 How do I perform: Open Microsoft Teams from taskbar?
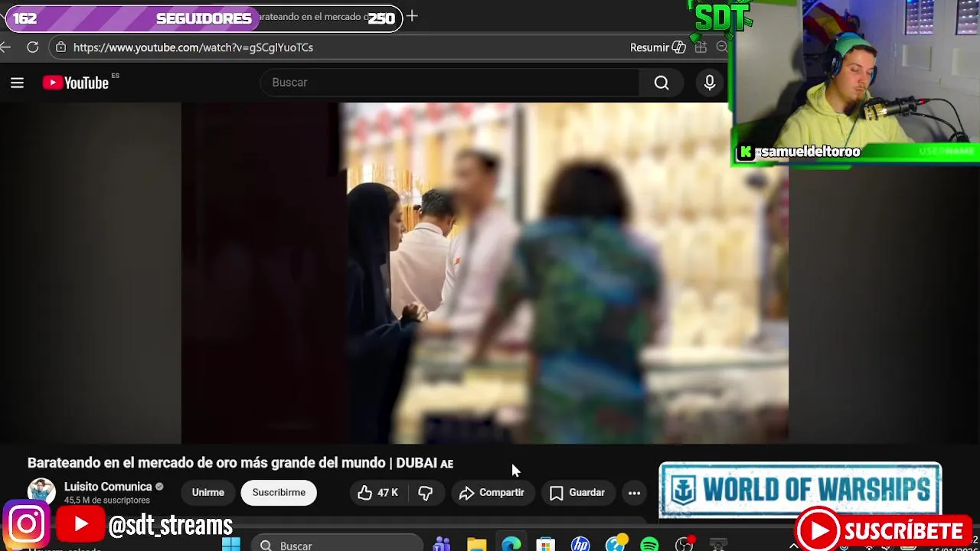tap(442, 545)
